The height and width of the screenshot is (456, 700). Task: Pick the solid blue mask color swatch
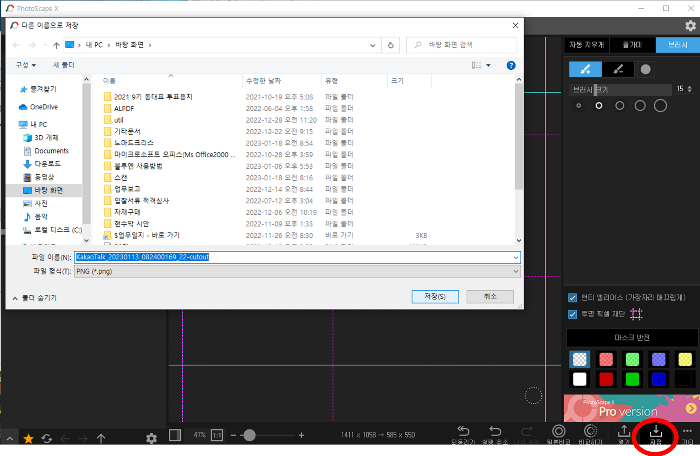point(658,379)
